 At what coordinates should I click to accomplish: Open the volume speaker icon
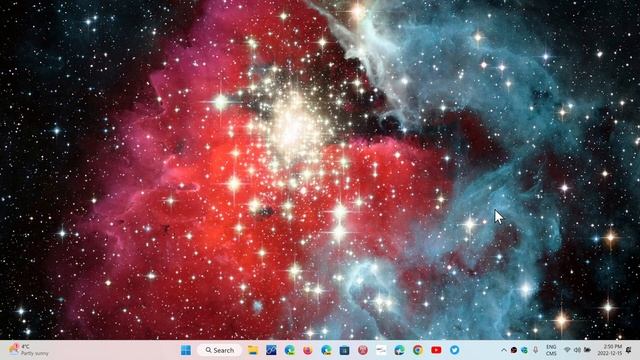tap(577, 350)
